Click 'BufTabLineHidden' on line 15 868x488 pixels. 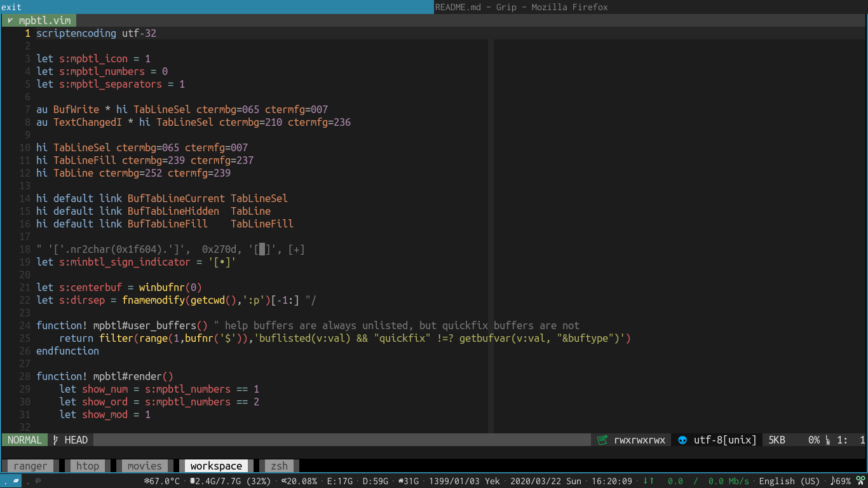point(173,211)
